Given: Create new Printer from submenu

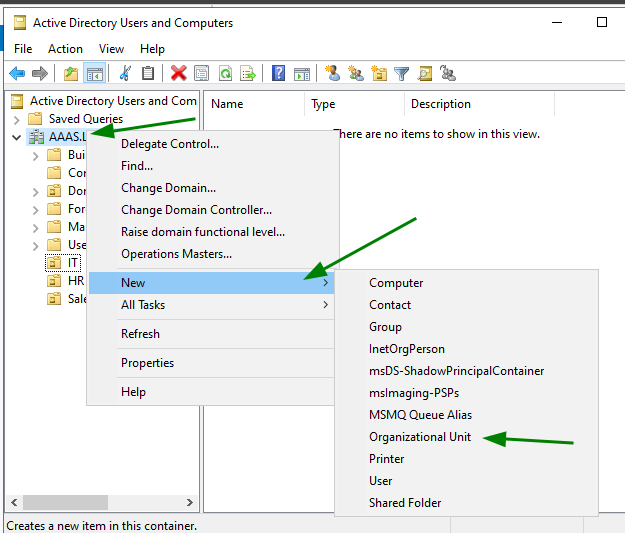Looking at the screenshot, I should click(466, 459).
